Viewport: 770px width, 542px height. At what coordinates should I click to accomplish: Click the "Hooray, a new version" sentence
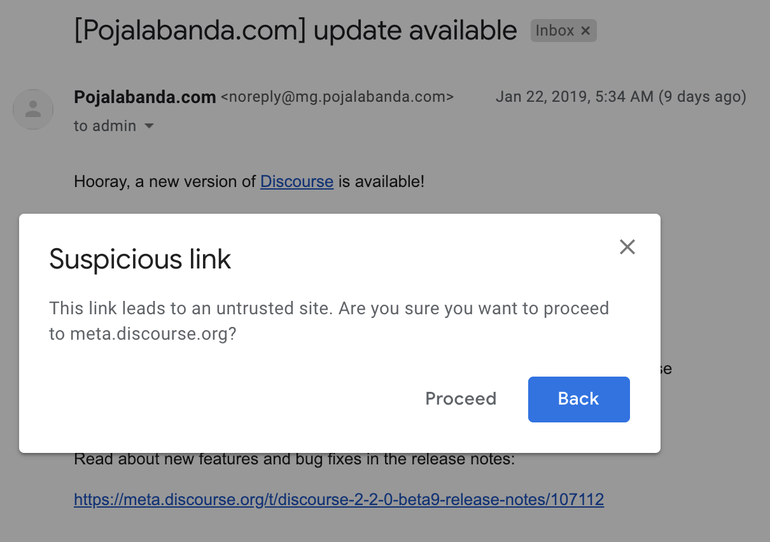point(165,181)
